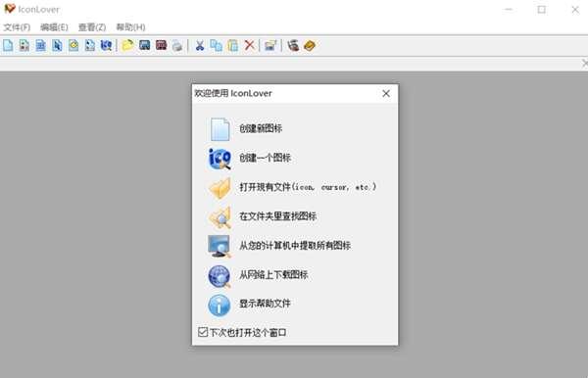
Task: Click the red save disk toolbar icon
Action: pyautogui.click(x=162, y=45)
